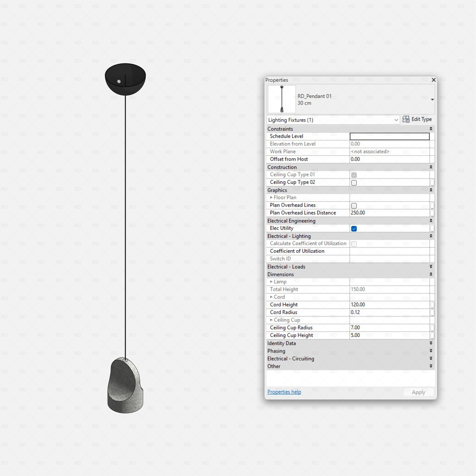Expand the Phasing section

click(x=431, y=351)
